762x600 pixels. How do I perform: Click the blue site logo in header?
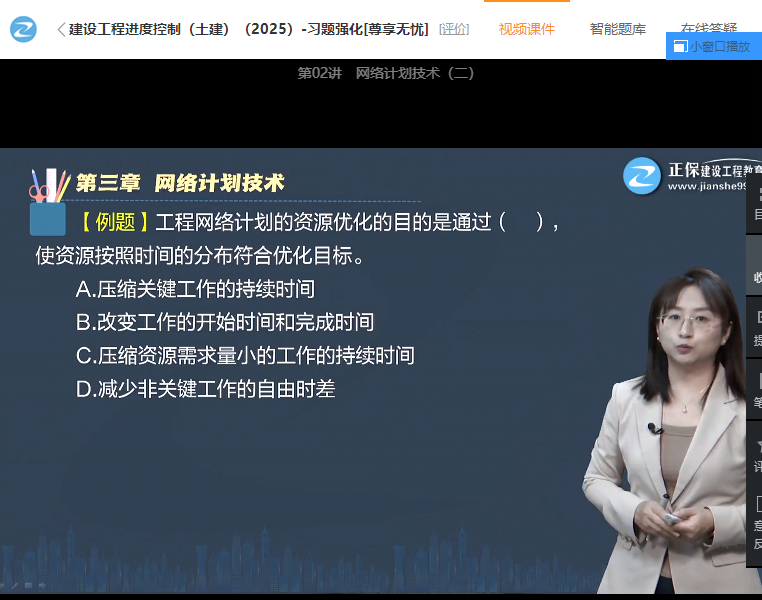pos(24,29)
